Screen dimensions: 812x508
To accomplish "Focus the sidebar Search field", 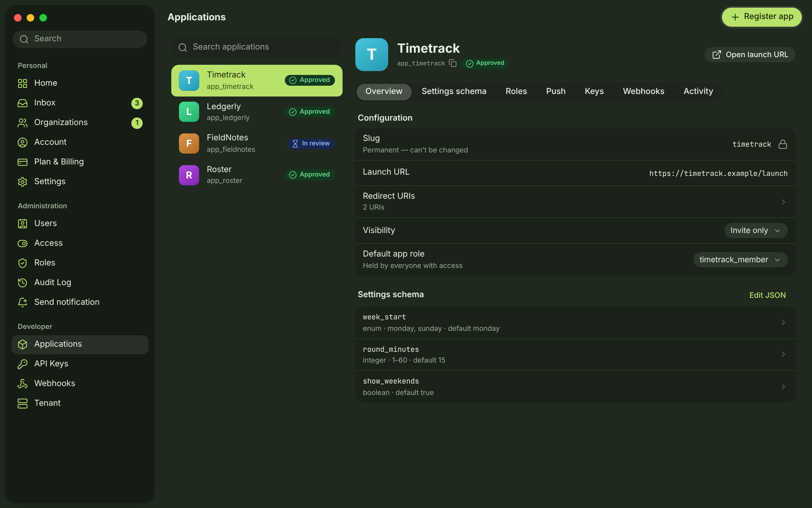I will pyautogui.click(x=80, y=39).
